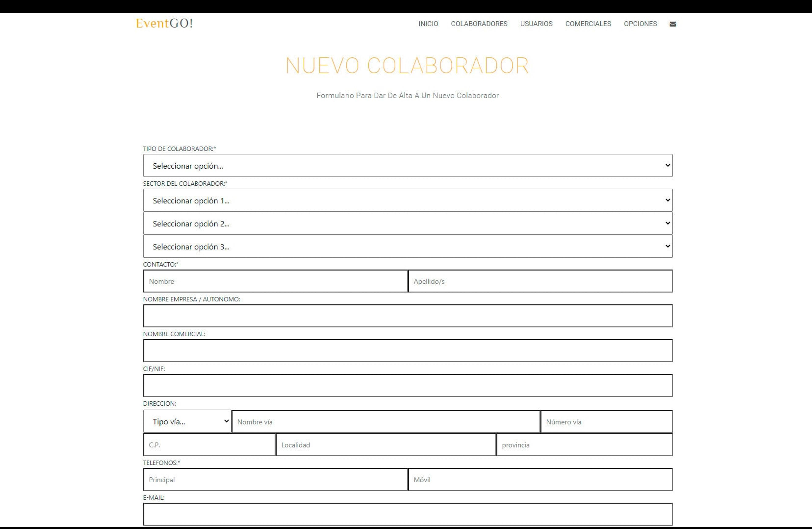The height and width of the screenshot is (529, 812).
Task: Open the envelope mail icon in navbar
Action: [672, 24]
